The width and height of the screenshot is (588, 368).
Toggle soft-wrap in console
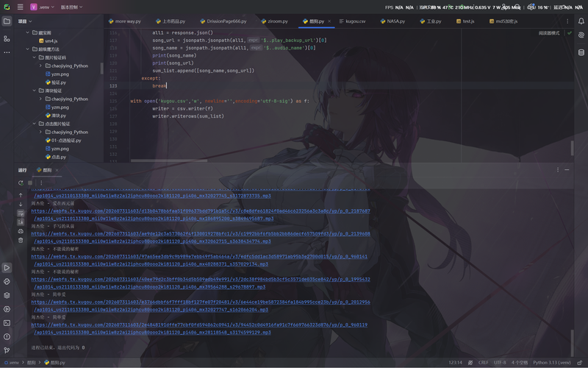pos(21,213)
